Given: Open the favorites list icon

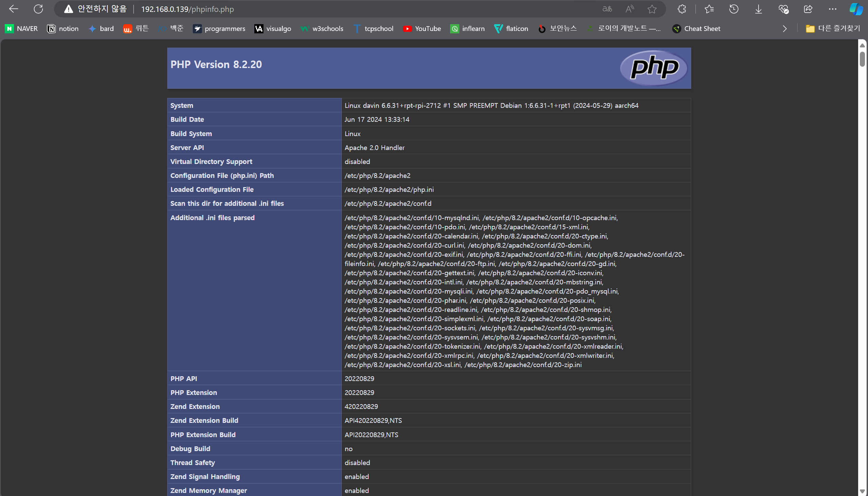Looking at the screenshot, I should pyautogui.click(x=709, y=9).
